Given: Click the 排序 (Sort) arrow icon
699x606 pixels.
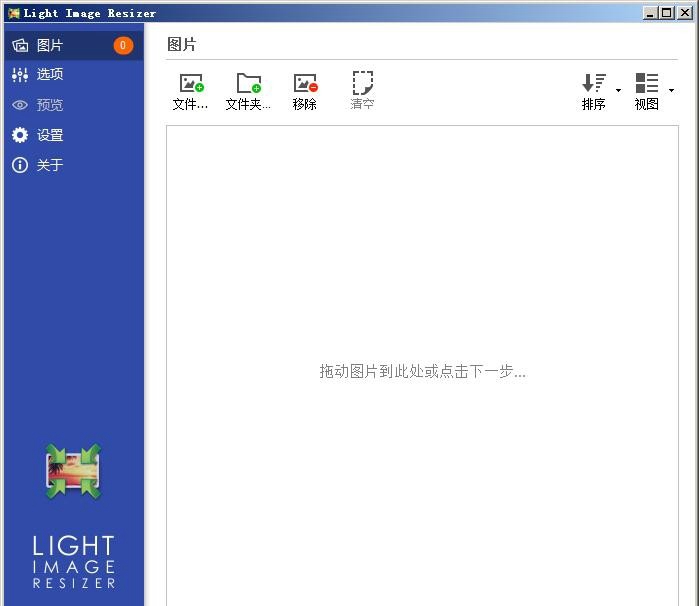Looking at the screenshot, I should tap(594, 83).
